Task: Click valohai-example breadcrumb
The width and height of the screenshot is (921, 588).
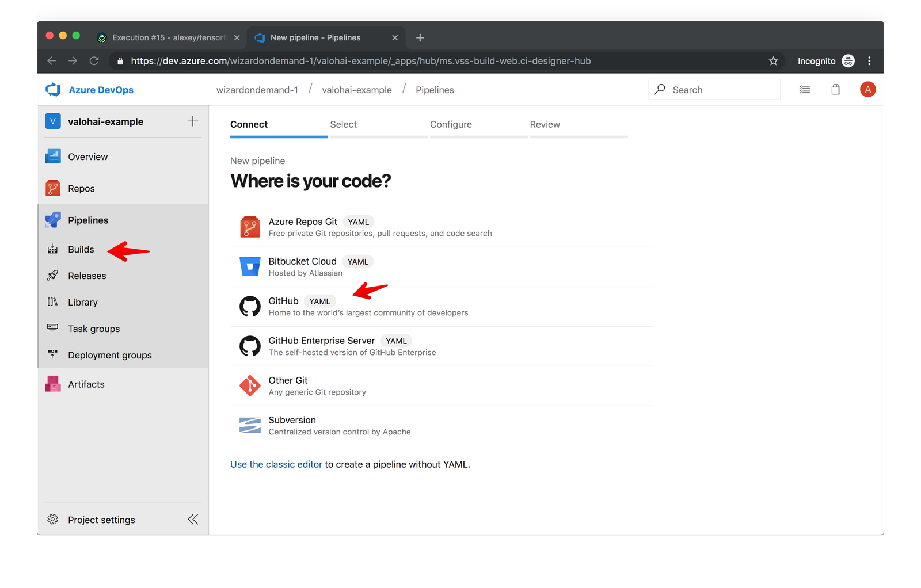Action: click(357, 90)
